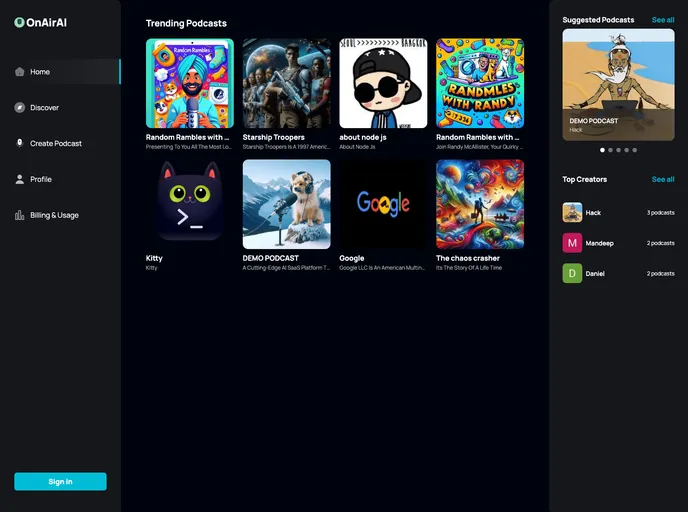The image size is (688, 512).
Task: Click the OnAirAI logo icon
Action: 19,22
